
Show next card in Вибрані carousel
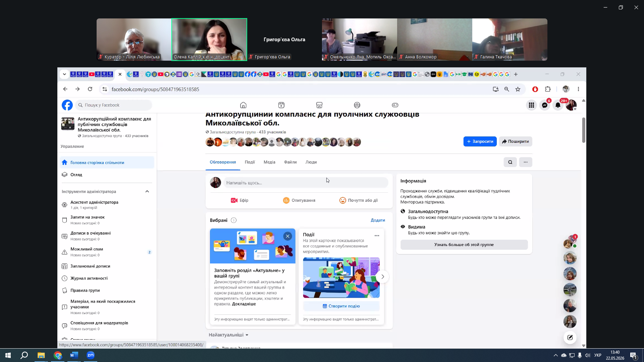[x=382, y=277]
